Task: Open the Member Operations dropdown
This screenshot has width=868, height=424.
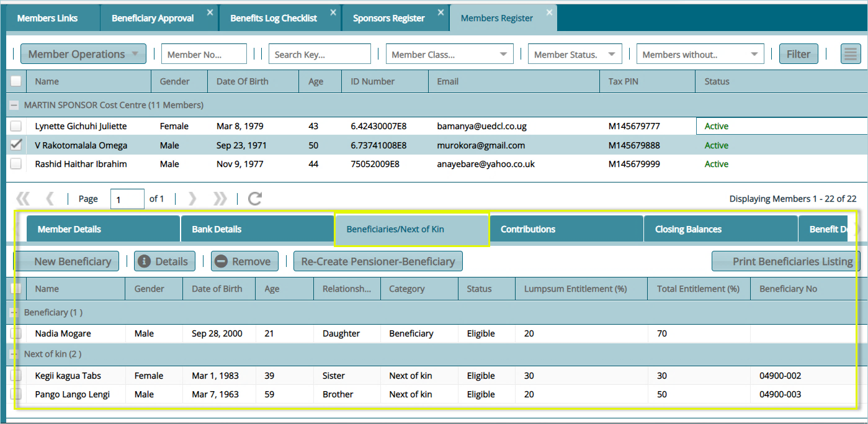Action: [83, 54]
